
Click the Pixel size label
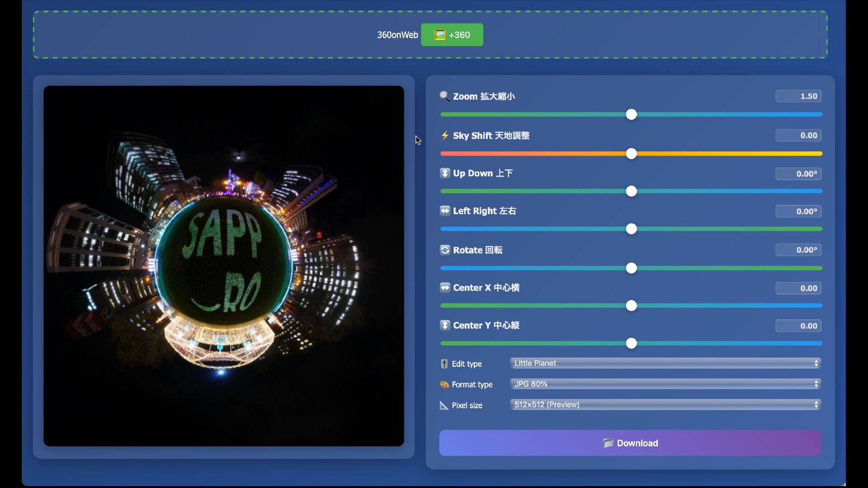[467, 405]
